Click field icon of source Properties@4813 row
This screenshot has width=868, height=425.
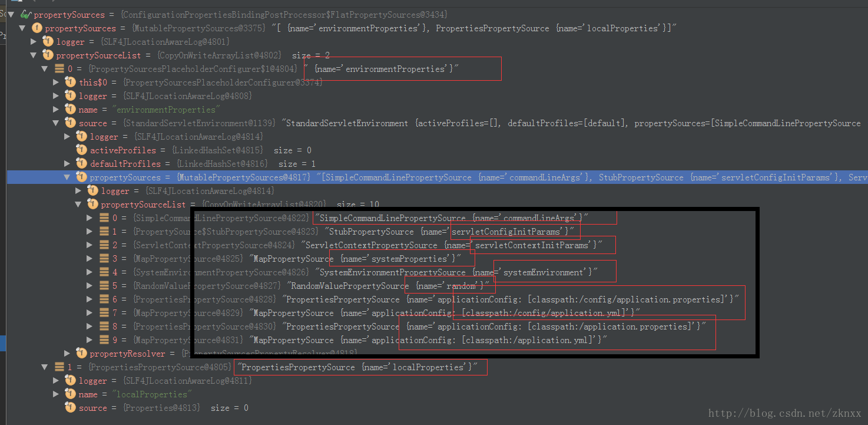(71, 407)
